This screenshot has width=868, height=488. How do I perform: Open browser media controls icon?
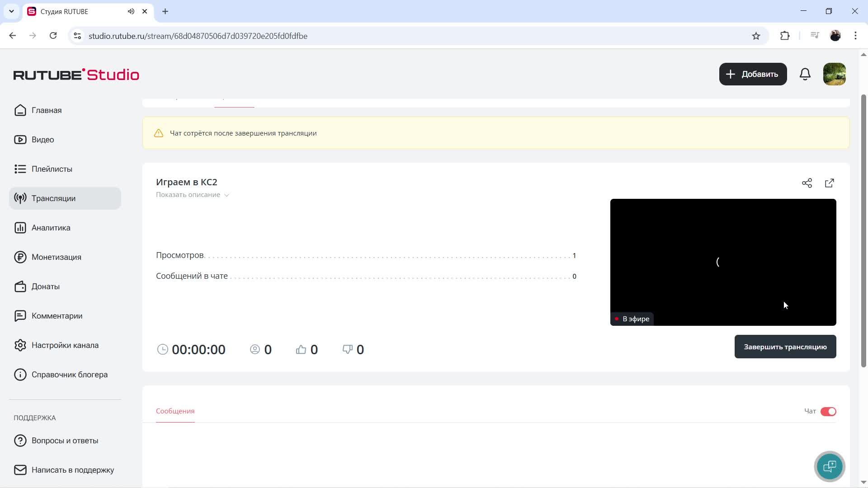click(x=815, y=36)
